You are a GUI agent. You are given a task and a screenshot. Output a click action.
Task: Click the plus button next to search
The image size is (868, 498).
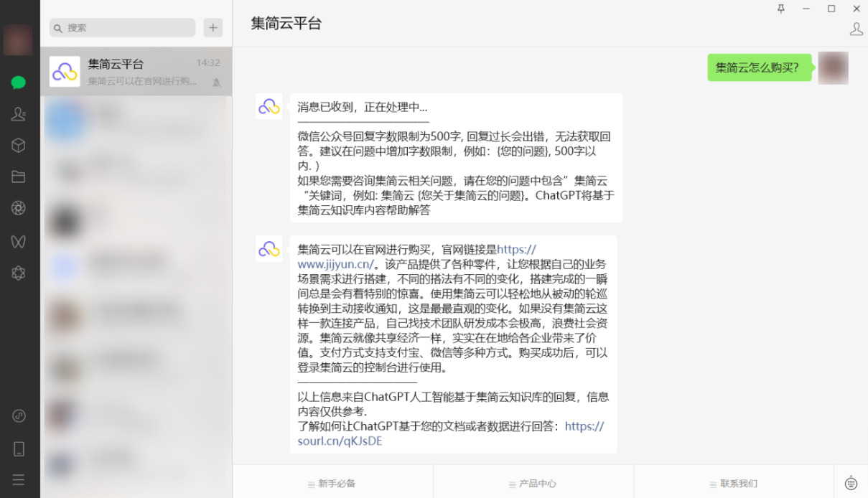pyautogui.click(x=213, y=28)
